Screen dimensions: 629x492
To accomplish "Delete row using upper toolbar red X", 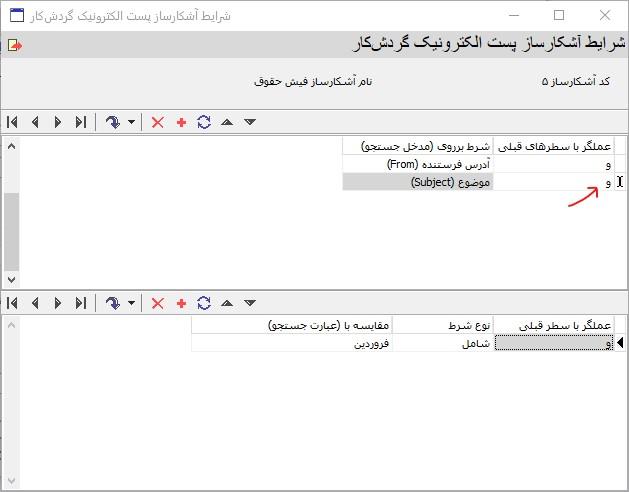I will pyautogui.click(x=157, y=122).
